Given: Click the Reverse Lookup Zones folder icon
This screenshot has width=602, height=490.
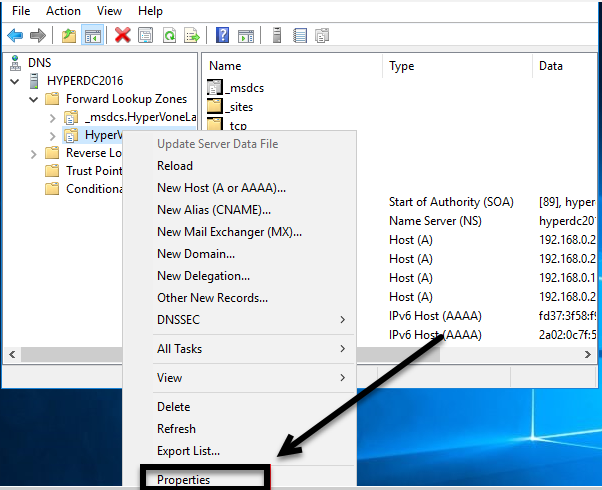Looking at the screenshot, I should [x=52, y=152].
